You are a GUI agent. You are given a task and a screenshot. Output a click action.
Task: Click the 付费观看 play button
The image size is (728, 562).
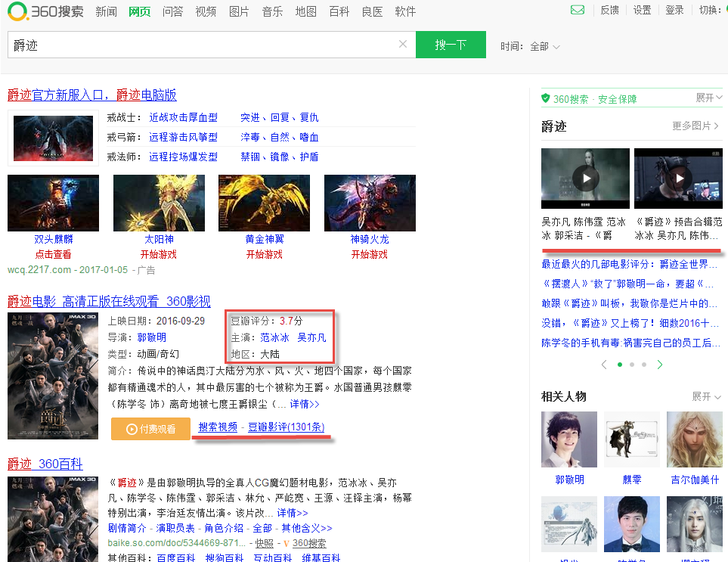coord(150,428)
